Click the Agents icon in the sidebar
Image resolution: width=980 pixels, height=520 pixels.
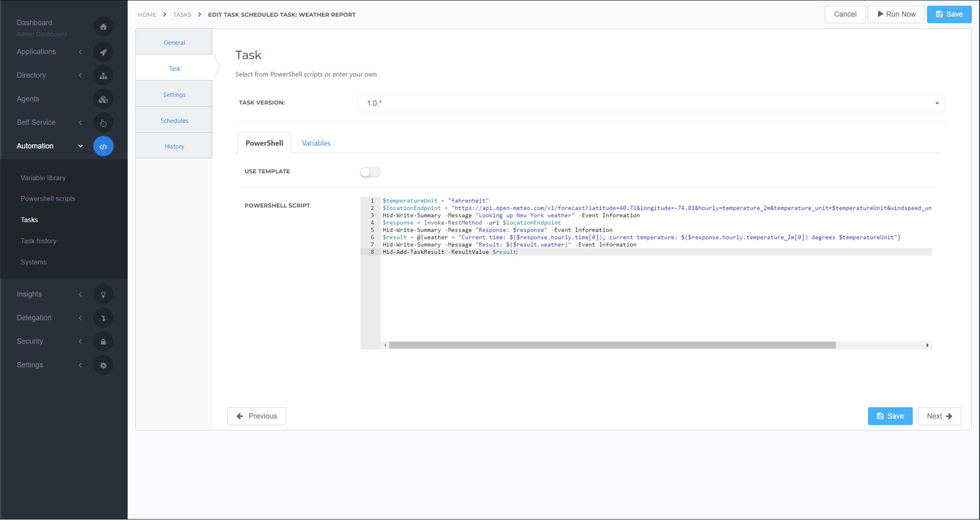103,99
